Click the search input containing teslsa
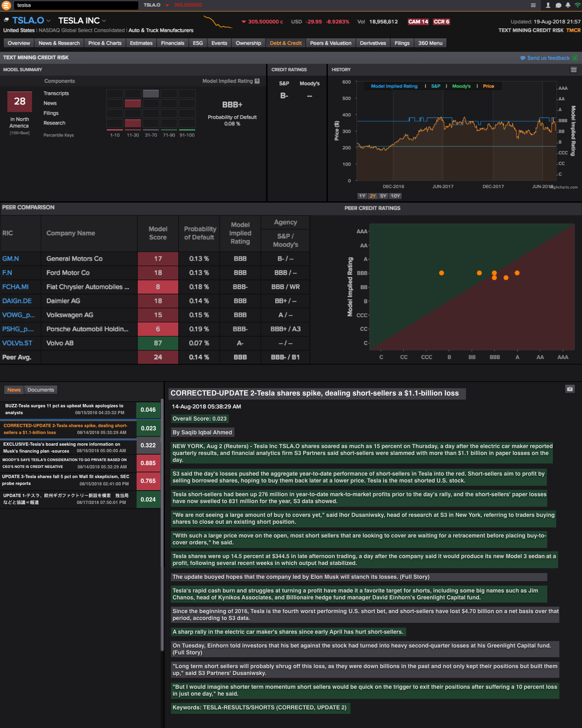This screenshot has width=582, height=728. point(76,5)
